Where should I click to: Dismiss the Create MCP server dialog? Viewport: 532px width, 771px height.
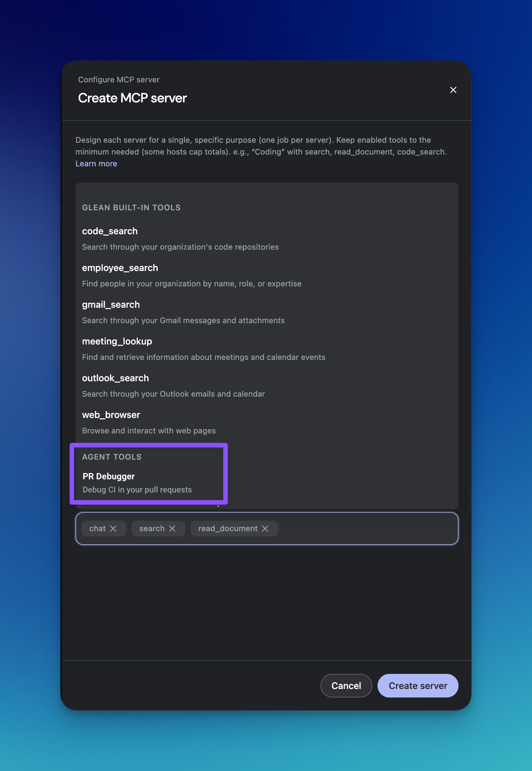tap(453, 90)
